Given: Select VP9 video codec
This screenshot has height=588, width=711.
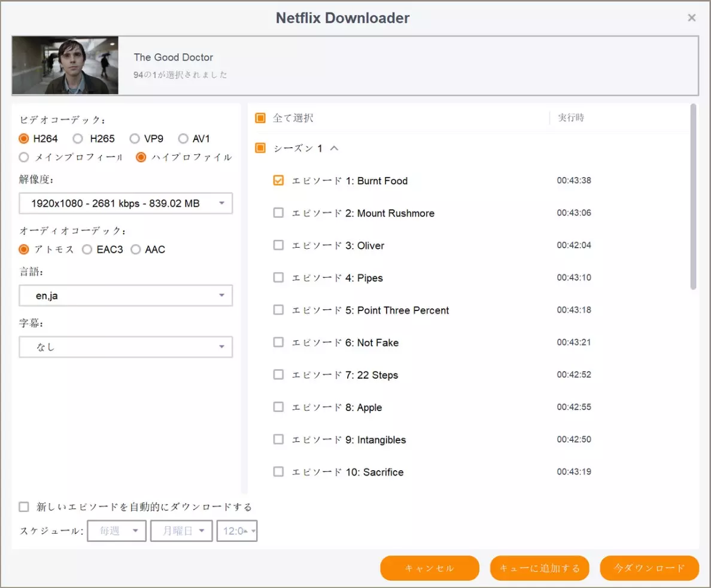Looking at the screenshot, I should pos(135,138).
